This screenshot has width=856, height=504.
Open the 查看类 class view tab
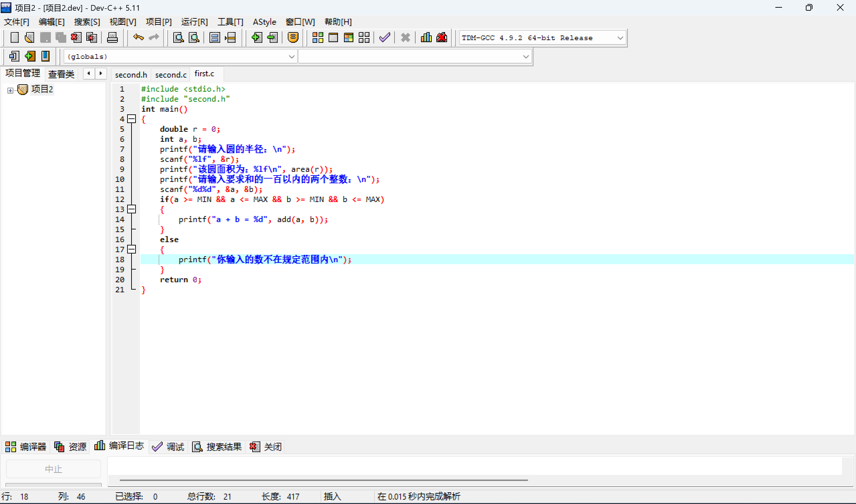[61, 74]
